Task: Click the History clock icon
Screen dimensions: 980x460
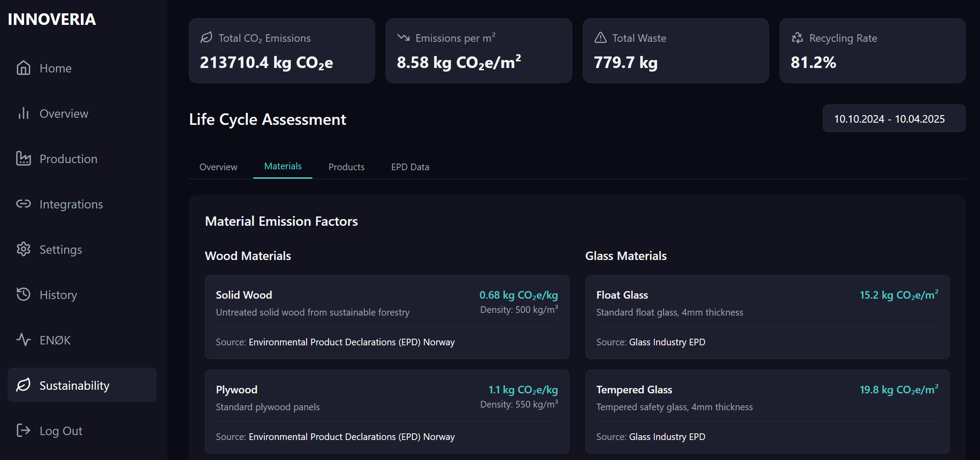Action: click(x=24, y=294)
